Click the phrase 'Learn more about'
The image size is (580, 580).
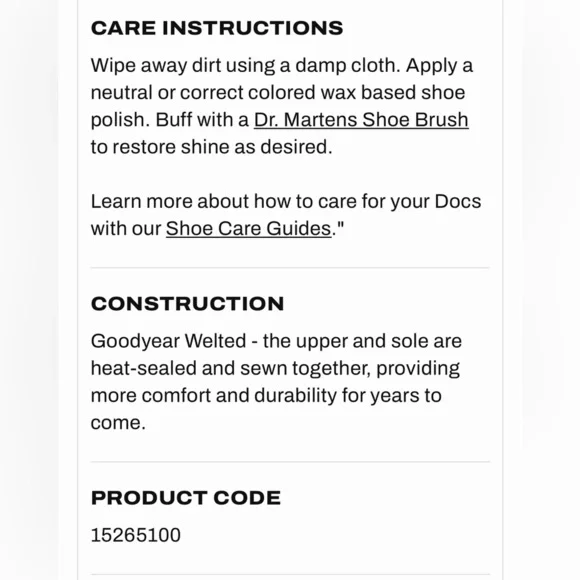pos(170,202)
